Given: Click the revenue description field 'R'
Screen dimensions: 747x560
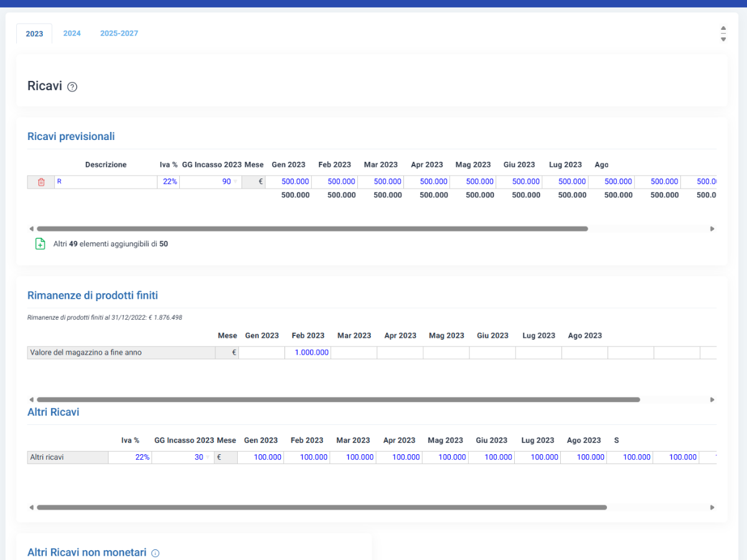Looking at the screenshot, I should (106, 182).
